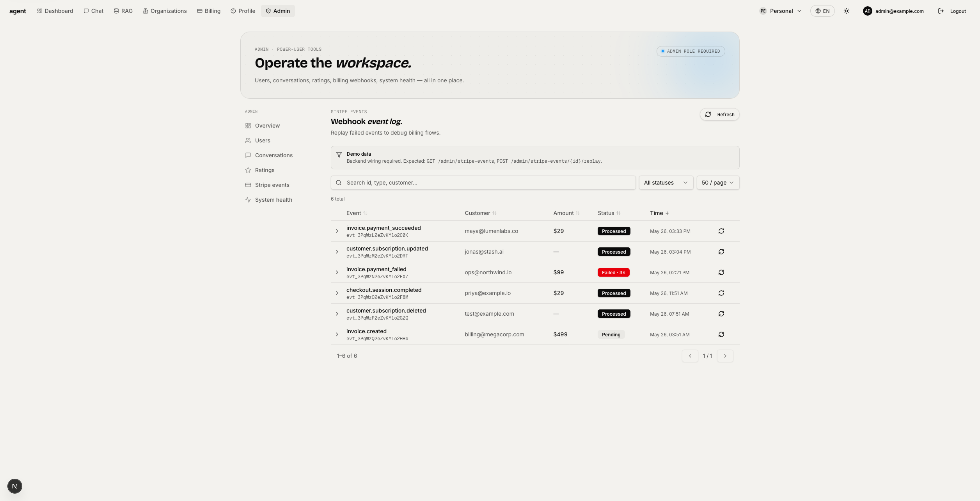Viewport: 980px width, 501px height.
Task: Click the 1–6 of 6 pagination text
Action: click(x=347, y=356)
